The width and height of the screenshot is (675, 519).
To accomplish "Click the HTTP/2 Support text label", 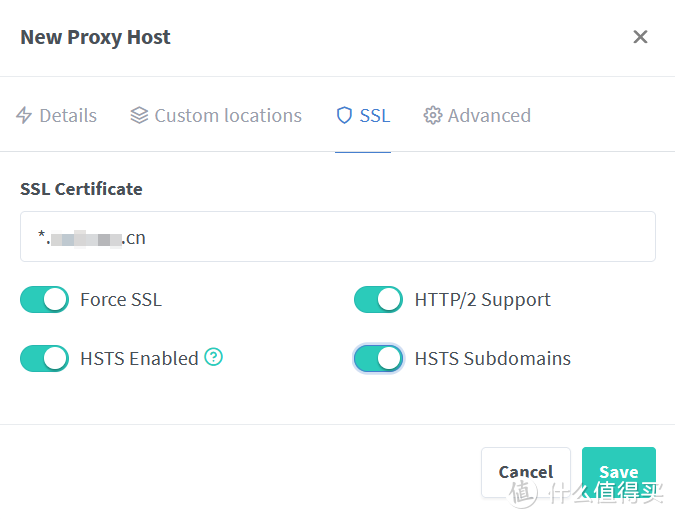I will tap(482, 299).
